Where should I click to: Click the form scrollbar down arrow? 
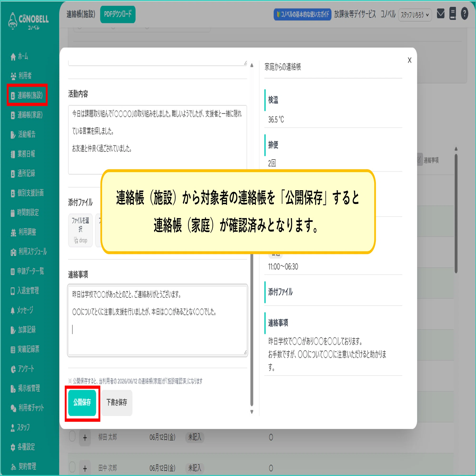tap(252, 412)
